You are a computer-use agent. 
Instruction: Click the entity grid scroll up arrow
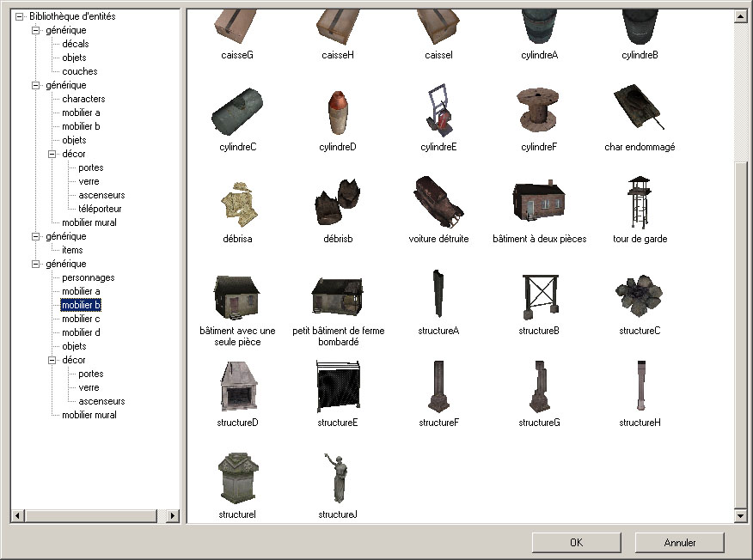click(740, 17)
